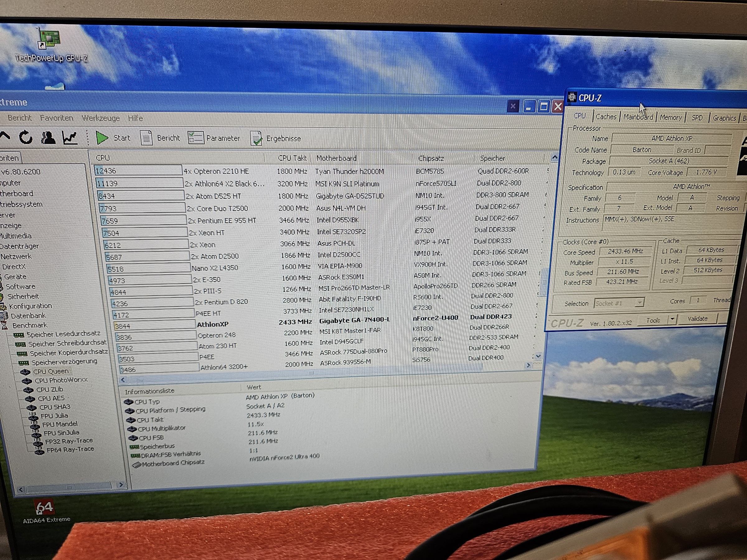Open the Werkzeuge menu
The height and width of the screenshot is (560, 747).
click(x=101, y=118)
